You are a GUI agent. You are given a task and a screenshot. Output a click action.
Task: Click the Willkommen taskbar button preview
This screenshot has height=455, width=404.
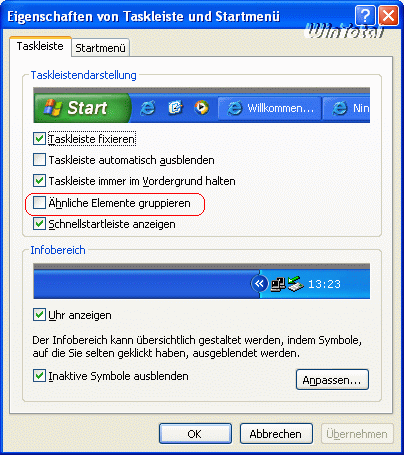pyautogui.click(x=270, y=108)
